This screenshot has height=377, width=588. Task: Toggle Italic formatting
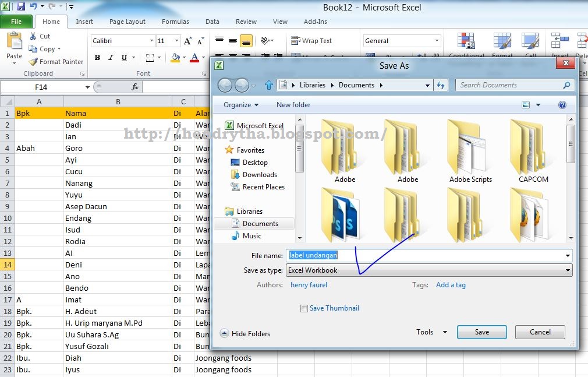[111, 58]
